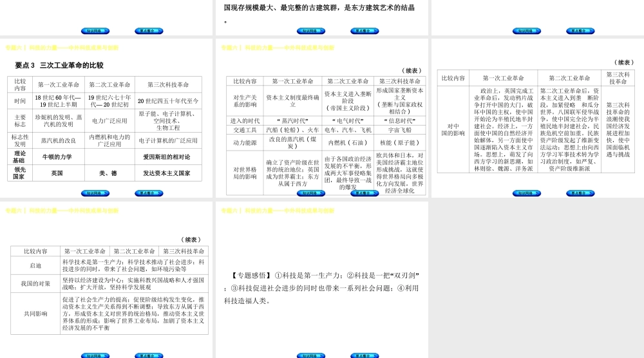The height and width of the screenshot is (358, 644).
Task: Click the 动力能源 row header
Action: pyautogui.click(x=245, y=142)
